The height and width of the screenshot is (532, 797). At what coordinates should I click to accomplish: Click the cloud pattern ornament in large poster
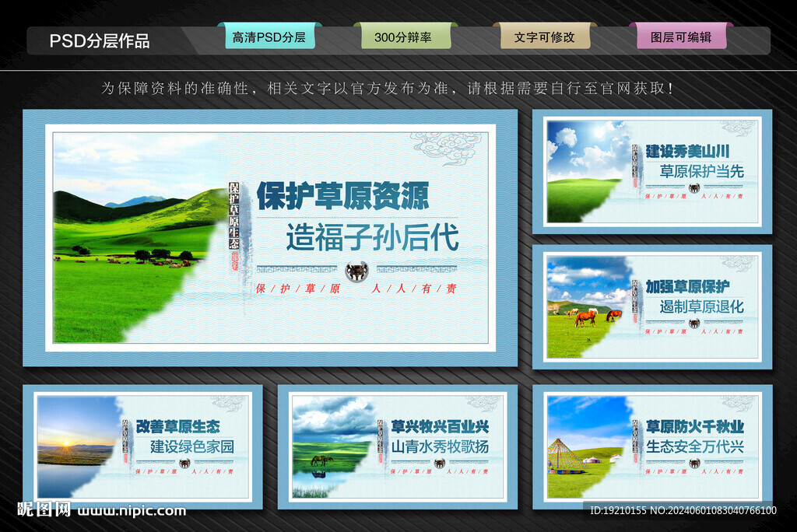pyautogui.click(x=446, y=148)
